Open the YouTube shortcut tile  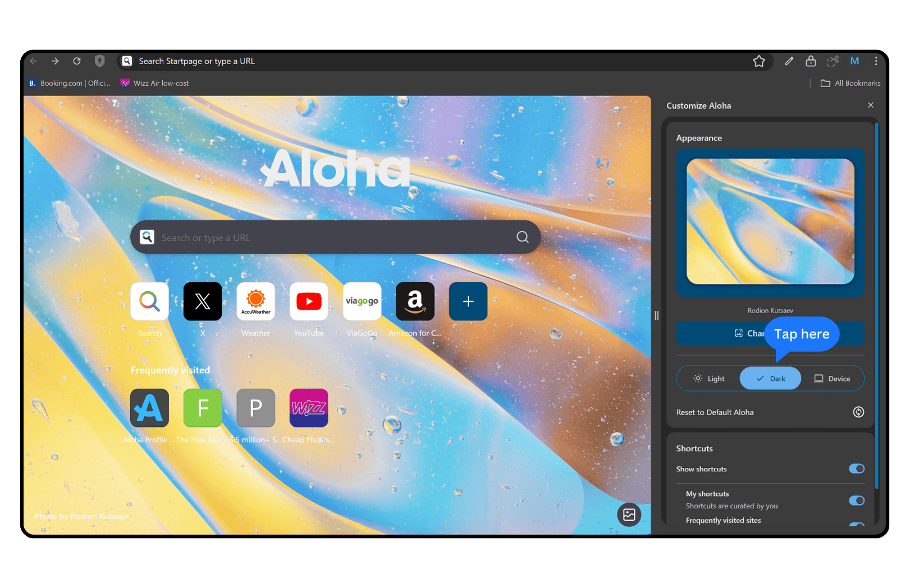coord(308,301)
